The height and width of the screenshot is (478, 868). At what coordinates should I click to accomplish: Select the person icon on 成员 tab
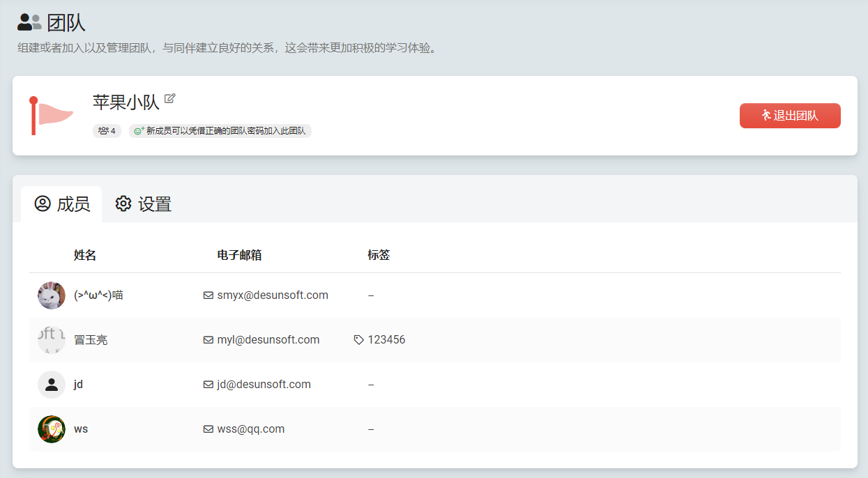(x=43, y=203)
